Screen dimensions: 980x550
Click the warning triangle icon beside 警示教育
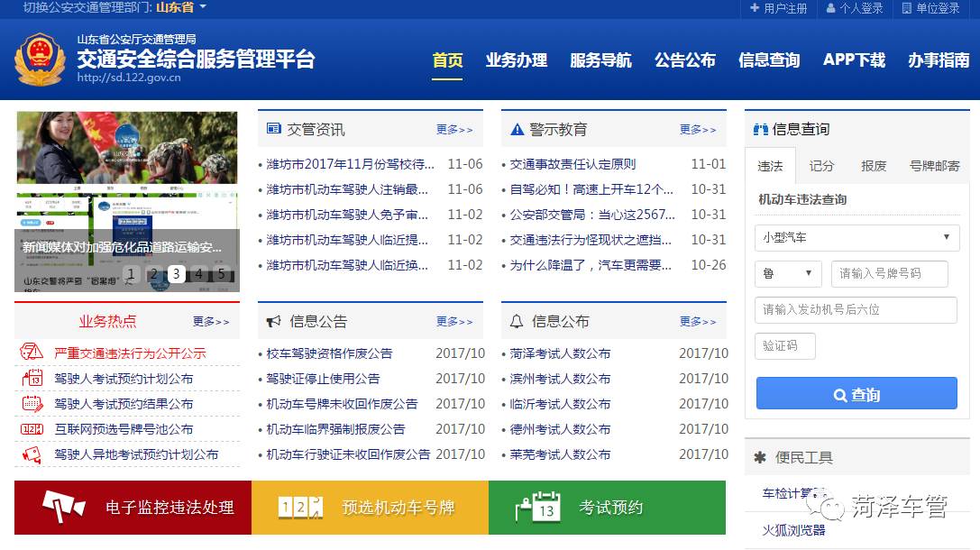(x=516, y=128)
